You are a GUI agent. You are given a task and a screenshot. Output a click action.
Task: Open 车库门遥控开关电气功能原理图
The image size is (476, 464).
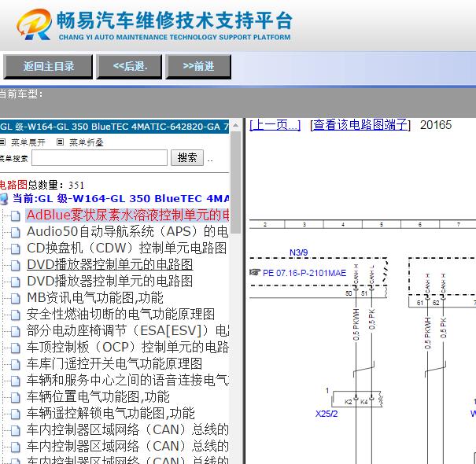114,363
